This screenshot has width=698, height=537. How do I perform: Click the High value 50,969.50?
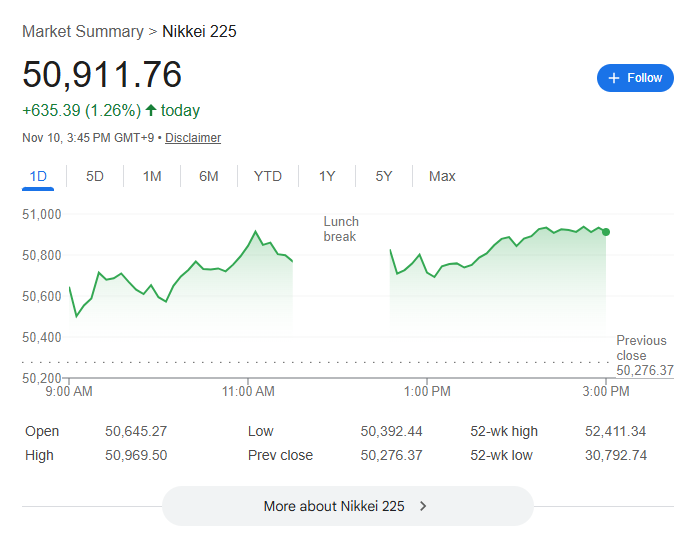coord(136,455)
